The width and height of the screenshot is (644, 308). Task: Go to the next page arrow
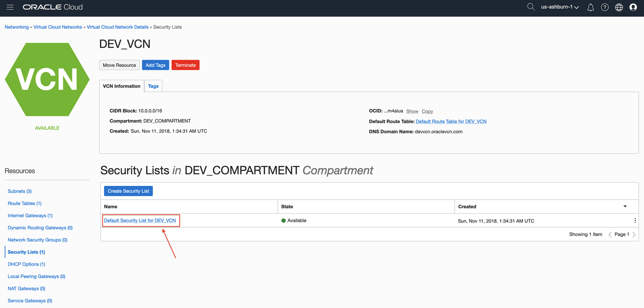[634, 235]
